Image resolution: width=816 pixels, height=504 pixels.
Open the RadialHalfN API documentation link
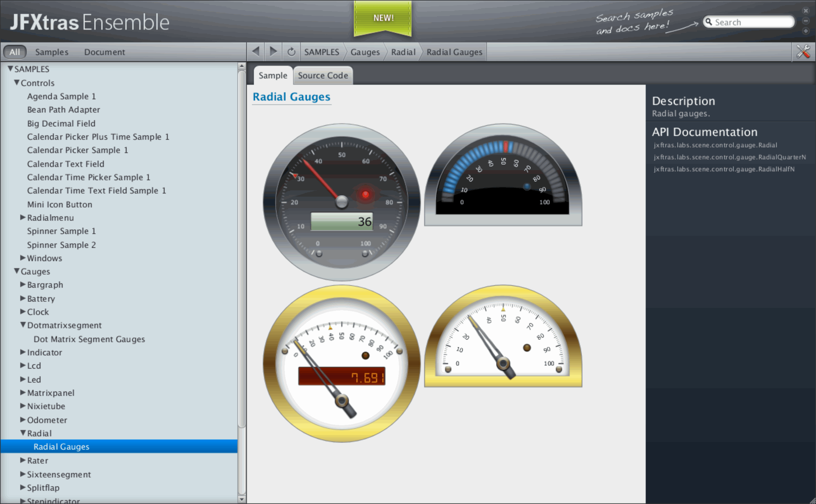pyautogui.click(x=724, y=169)
